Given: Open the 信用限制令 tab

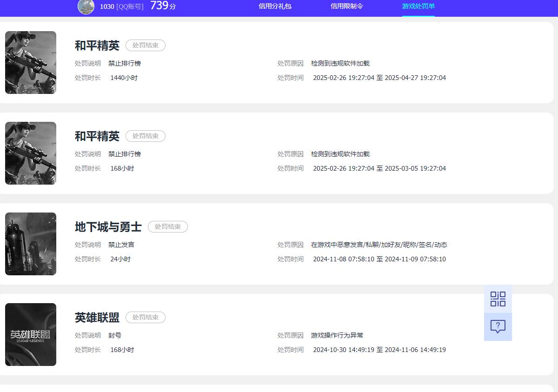Looking at the screenshot, I should 346,7.
